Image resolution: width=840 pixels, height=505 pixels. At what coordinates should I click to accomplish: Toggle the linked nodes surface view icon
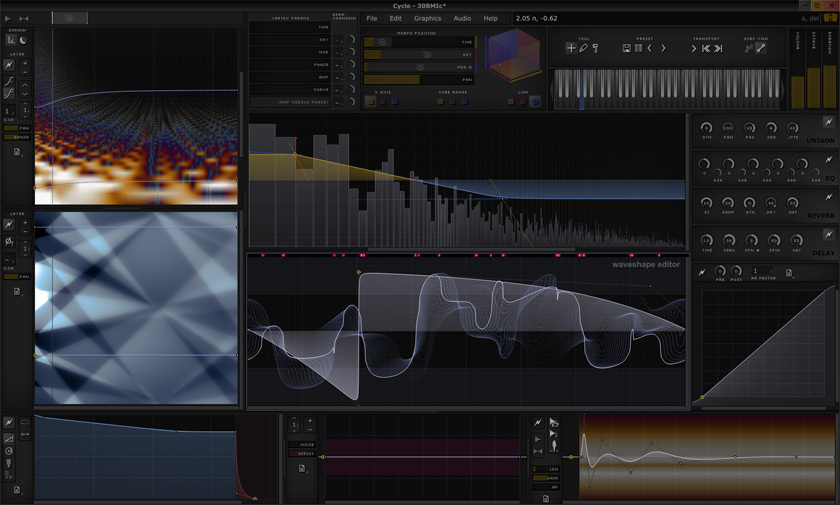[761, 48]
